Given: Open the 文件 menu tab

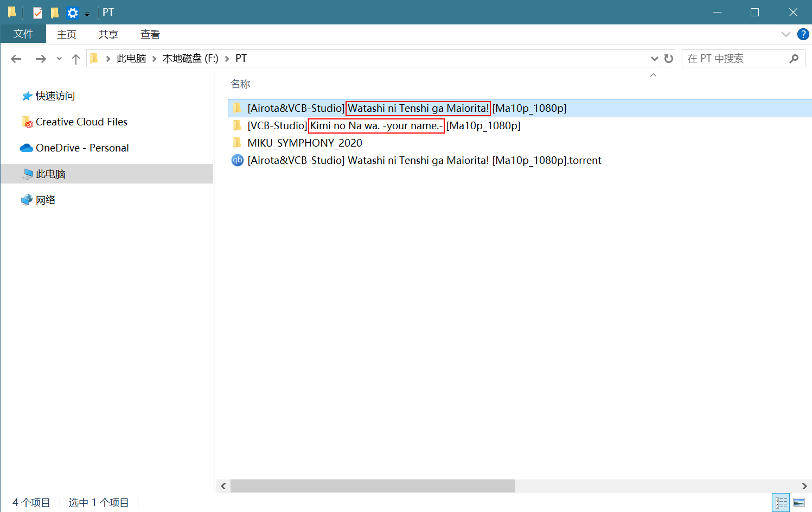Looking at the screenshot, I should pyautogui.click(x=23, y=34).
